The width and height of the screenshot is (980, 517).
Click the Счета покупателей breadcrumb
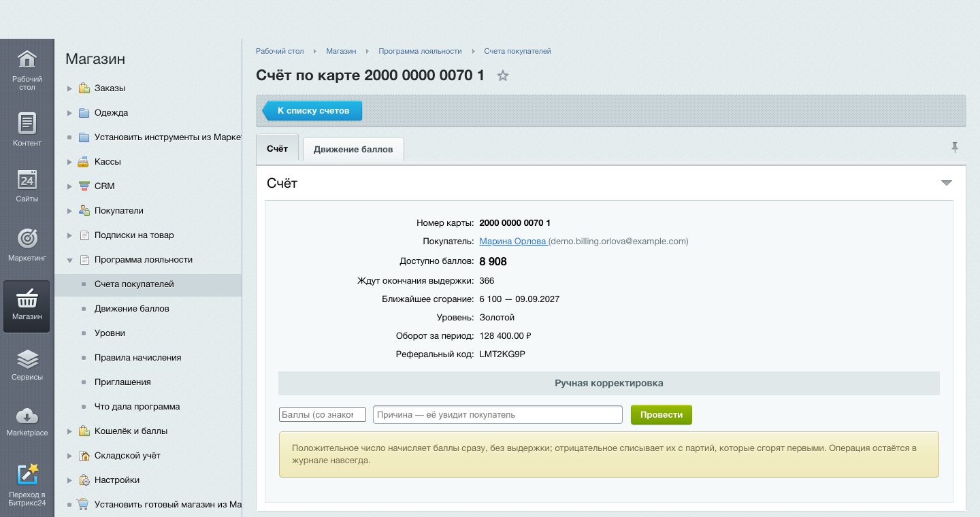point(517,51)
